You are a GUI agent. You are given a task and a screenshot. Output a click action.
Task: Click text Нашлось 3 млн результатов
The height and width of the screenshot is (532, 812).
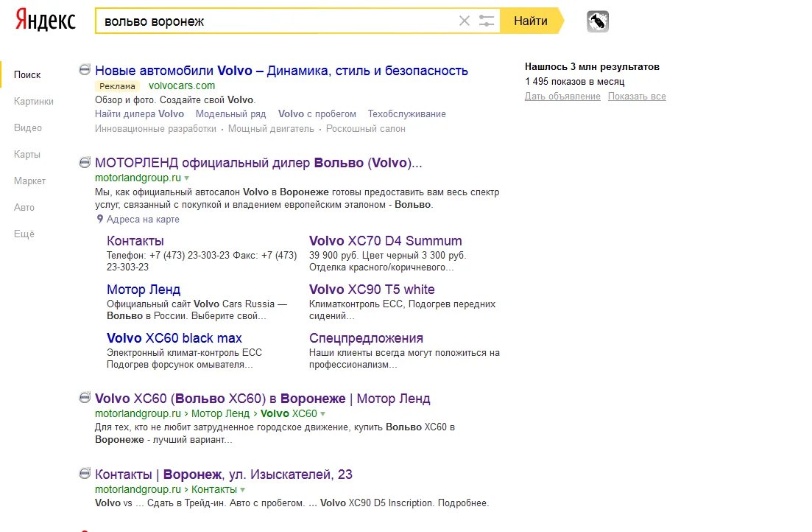pos(592,66)
